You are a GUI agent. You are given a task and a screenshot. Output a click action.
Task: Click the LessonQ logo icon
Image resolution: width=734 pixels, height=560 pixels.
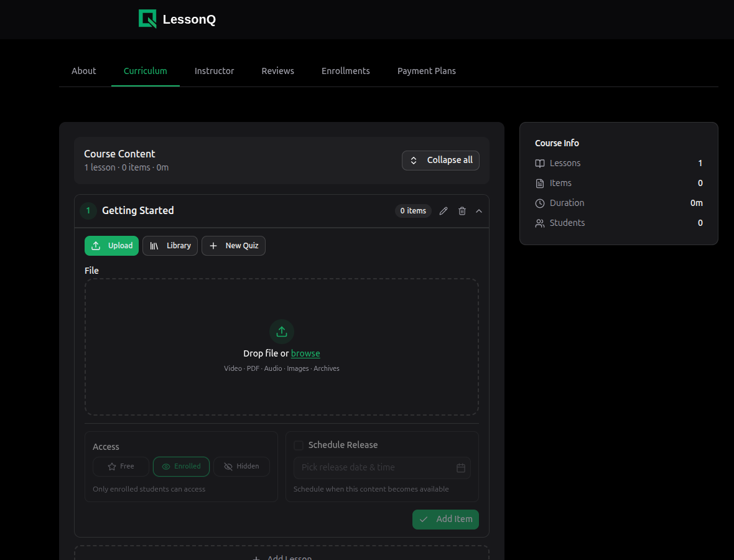147,19
